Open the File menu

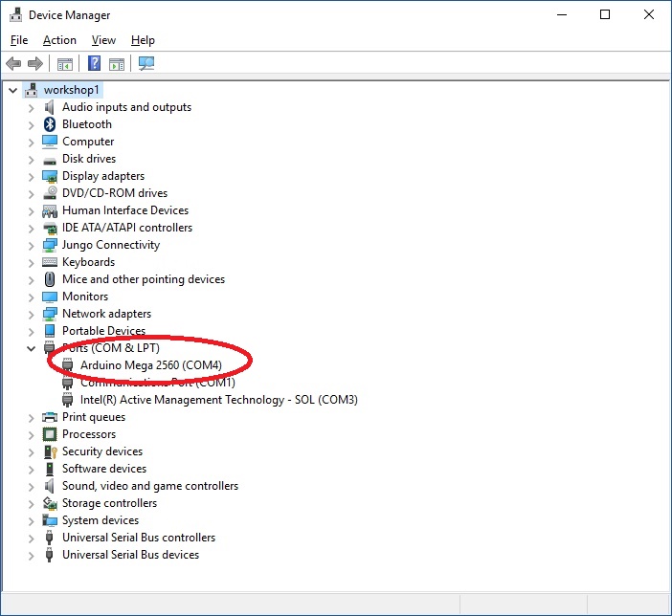point(19,40)
